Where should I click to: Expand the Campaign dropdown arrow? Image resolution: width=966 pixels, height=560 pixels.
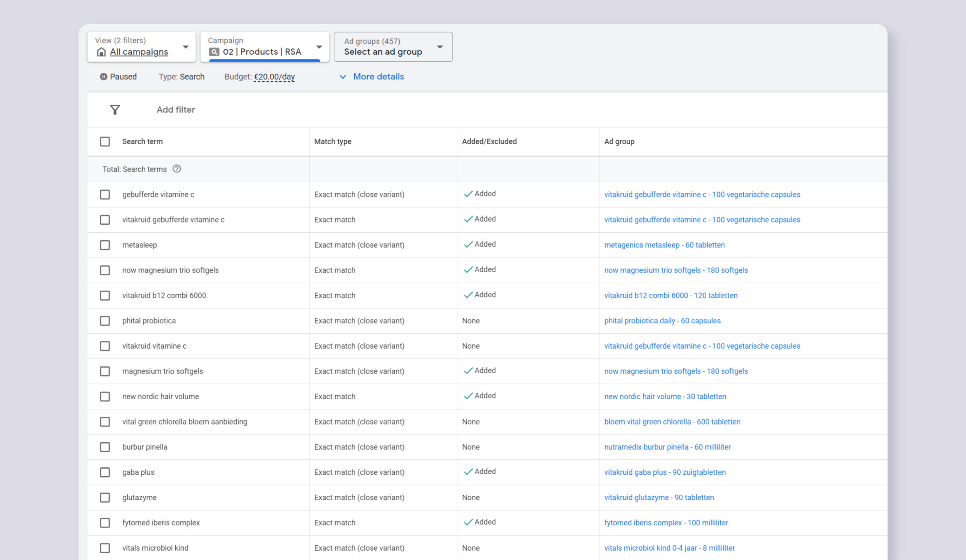click(x=319, y=46)
